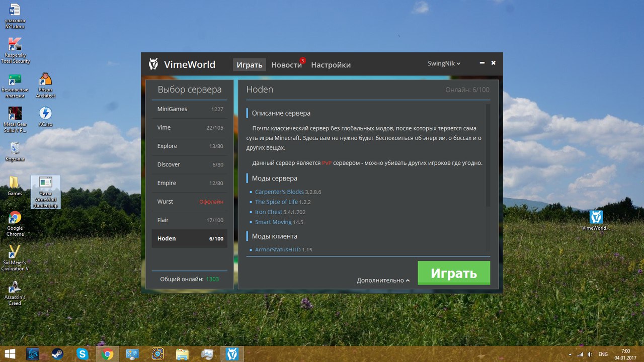Open the Control Panel taskbar icon
Screen dimensions: 644x362
(132, 354)
